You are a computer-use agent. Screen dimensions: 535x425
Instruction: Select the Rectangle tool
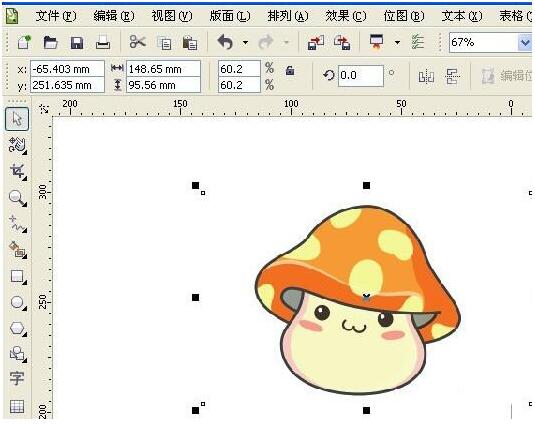click(x=17, y=276)
